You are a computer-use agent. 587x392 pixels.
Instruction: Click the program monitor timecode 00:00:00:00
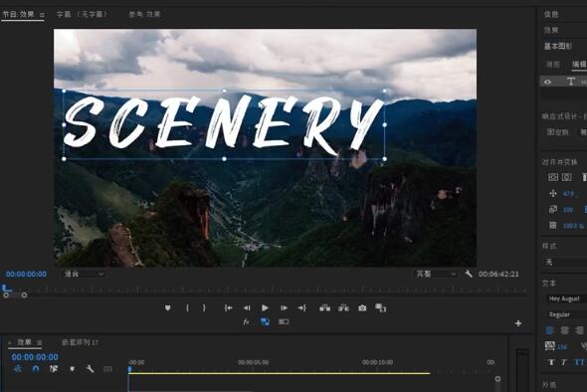click(26, 274)
